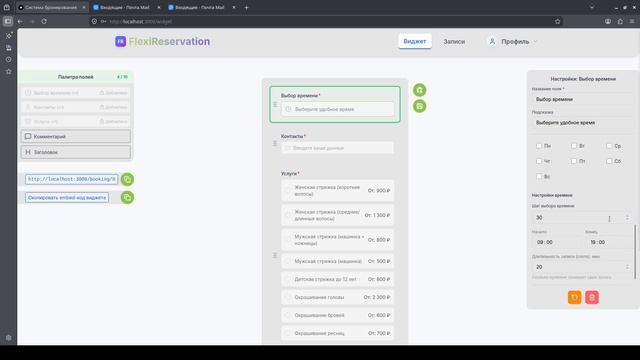
Task: Grab drag handle of Выбор времени field
Action: pos(275,104)
